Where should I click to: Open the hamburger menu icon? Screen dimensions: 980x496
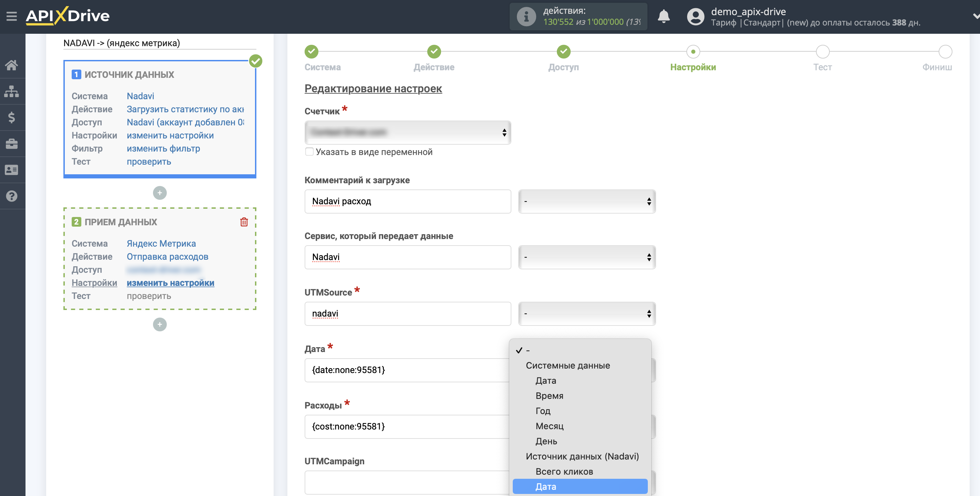pyautogui.click(x=12, y=16)
